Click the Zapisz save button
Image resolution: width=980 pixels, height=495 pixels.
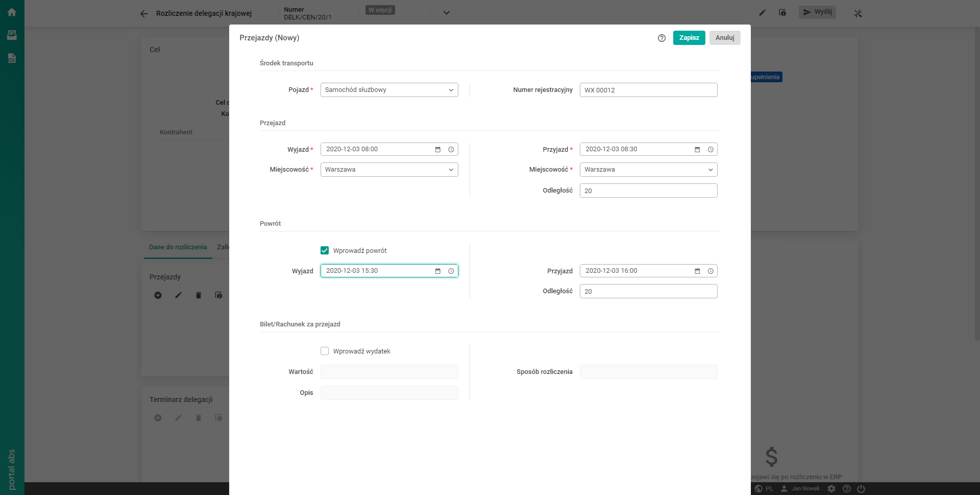689,38
